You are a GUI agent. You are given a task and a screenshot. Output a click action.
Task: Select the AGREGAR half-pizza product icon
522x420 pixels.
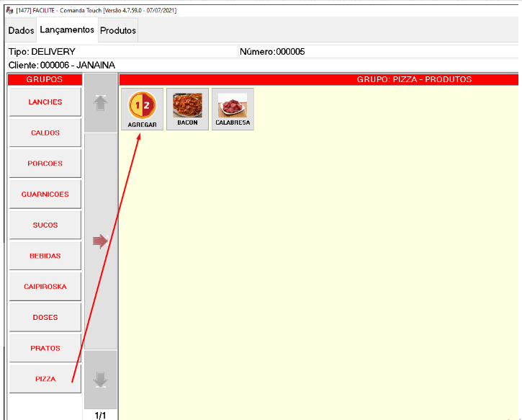[x=142, y=110]
